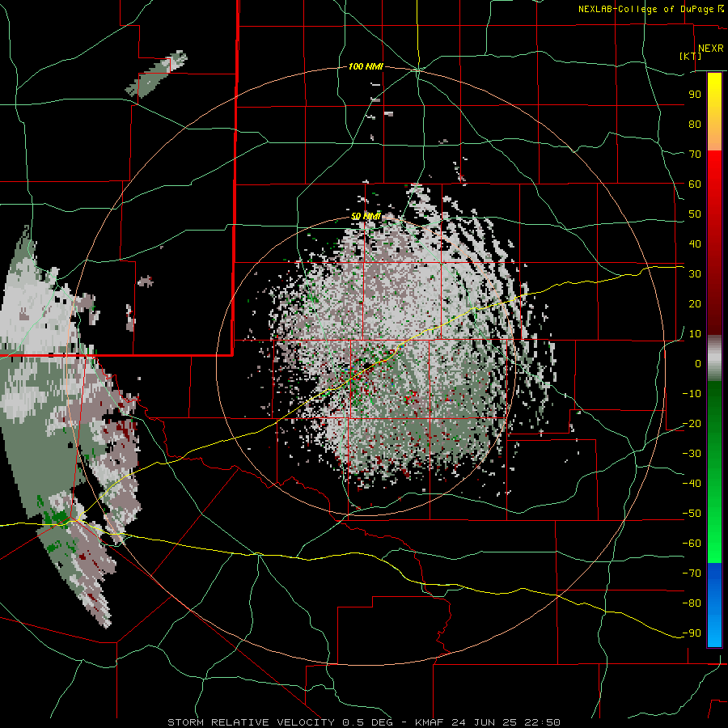This screenshot has width=728, height=728.
Task: Click the "-20" scale value
Action: point(692,423)
